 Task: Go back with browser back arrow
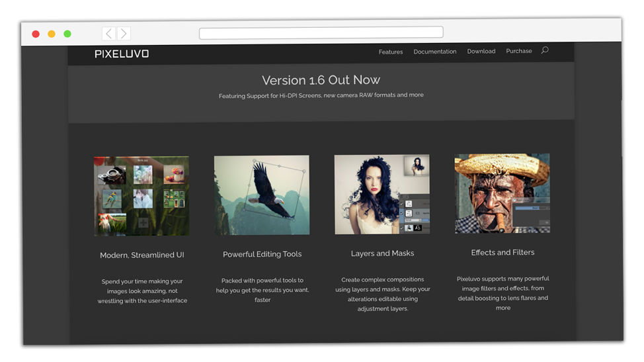tap(109, 33)
